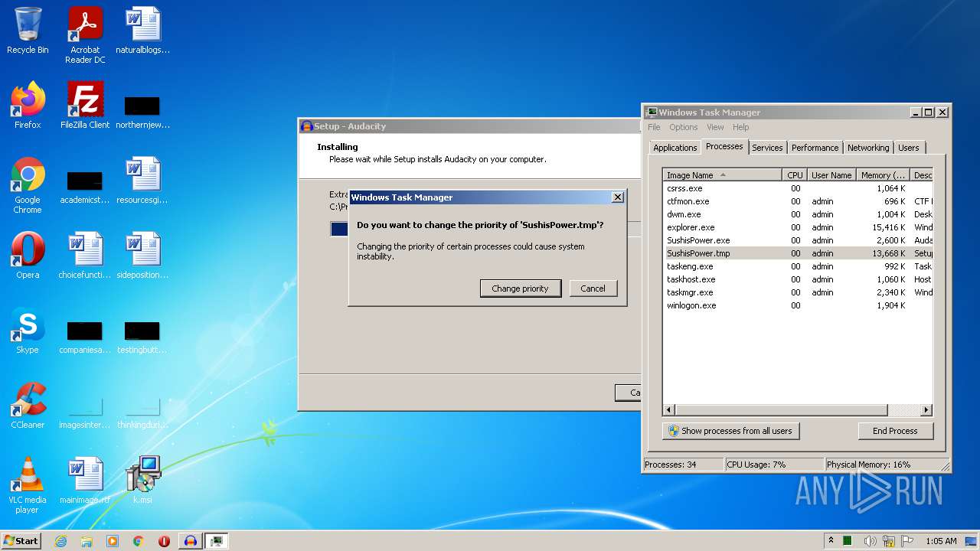The height and width of the screenshot is (551, 980).
Task: Cancel the priority change dialog
Action: 593,289
